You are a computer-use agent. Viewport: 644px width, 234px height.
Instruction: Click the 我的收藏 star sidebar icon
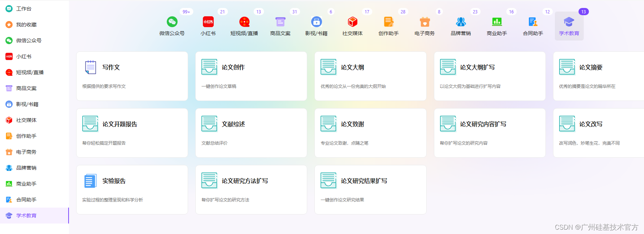click(x=9, y=25)
